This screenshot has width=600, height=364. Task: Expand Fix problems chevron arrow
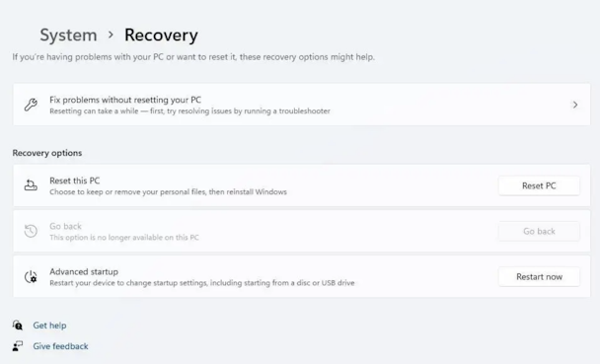[x=574, y=105]
